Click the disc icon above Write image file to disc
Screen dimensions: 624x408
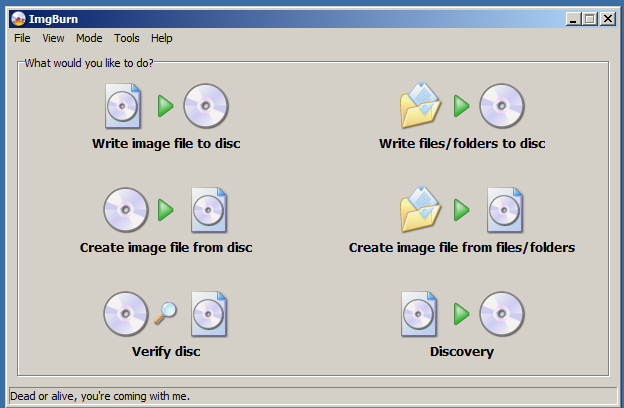click(206, 106)
